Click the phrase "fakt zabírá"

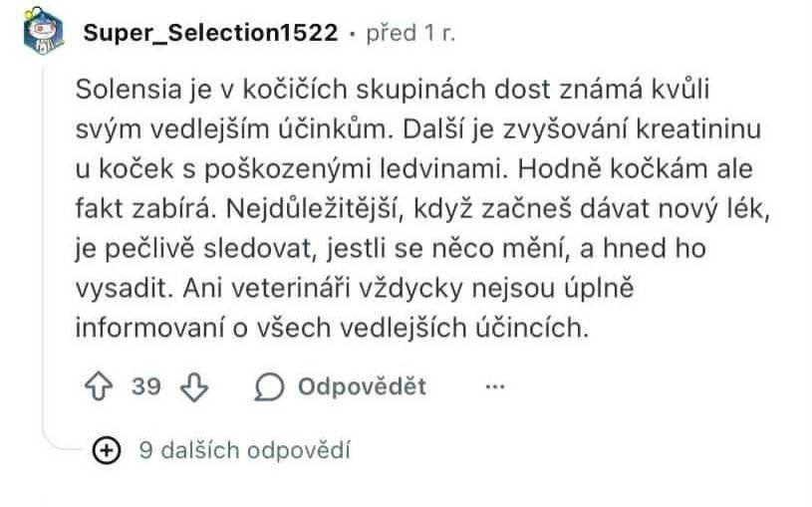pyautogui.click(x=135, y=208)
